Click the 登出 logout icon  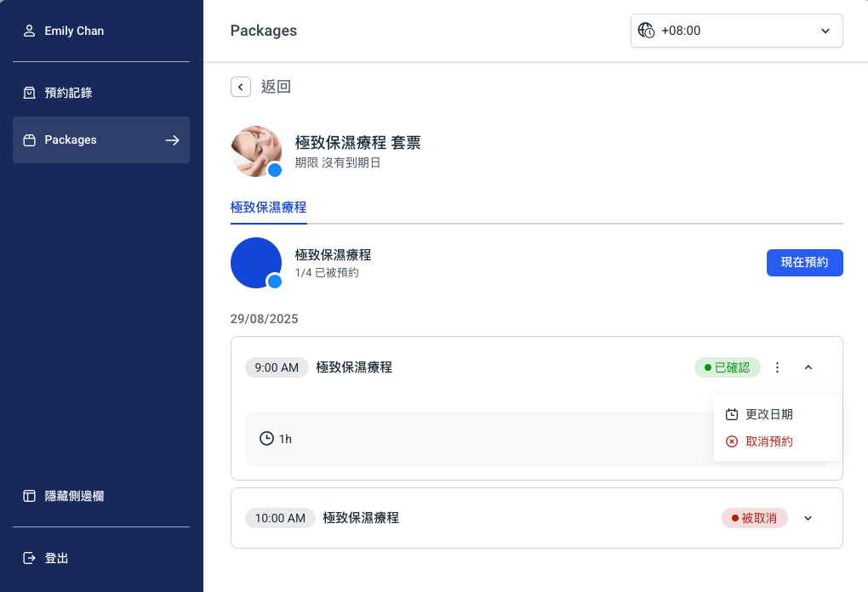pos(29,558)
